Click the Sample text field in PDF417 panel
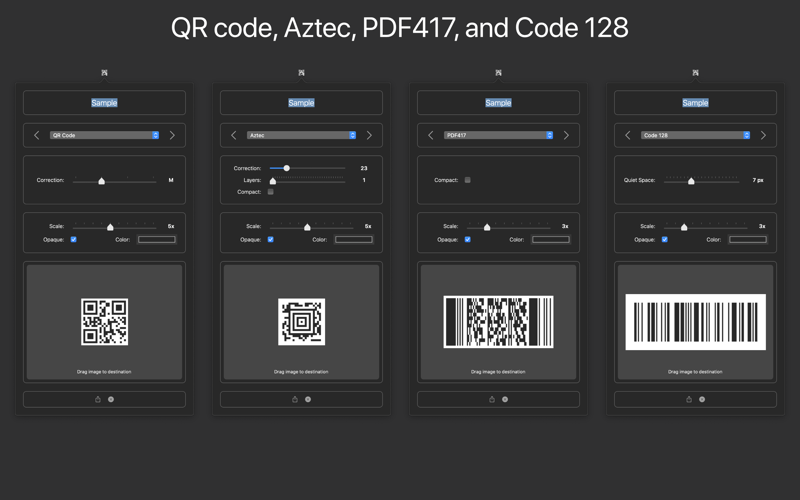The width and height of the screenshot is (800, 500). click(x=498, y=103)
